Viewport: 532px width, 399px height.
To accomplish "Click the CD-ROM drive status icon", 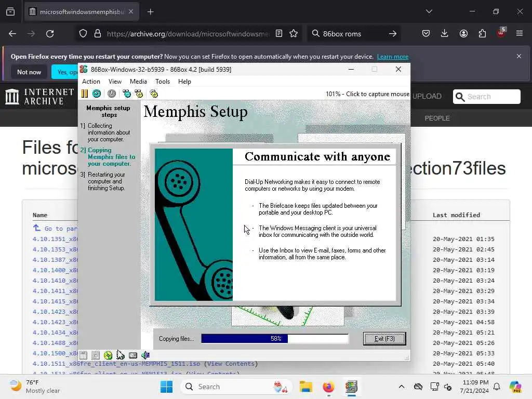I will tap(108, 355).
